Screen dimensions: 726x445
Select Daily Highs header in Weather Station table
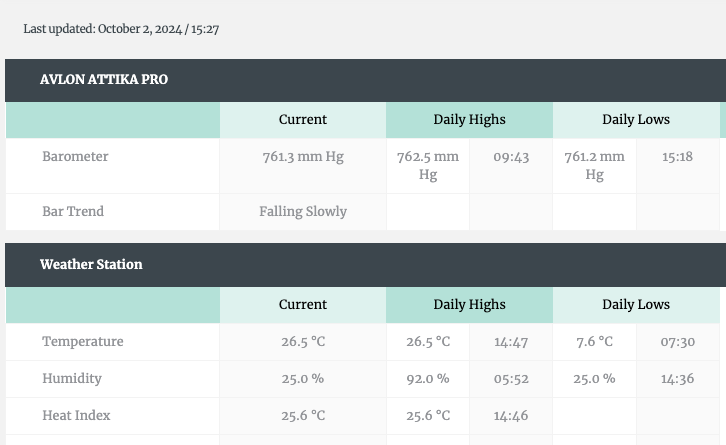[469, 305]
